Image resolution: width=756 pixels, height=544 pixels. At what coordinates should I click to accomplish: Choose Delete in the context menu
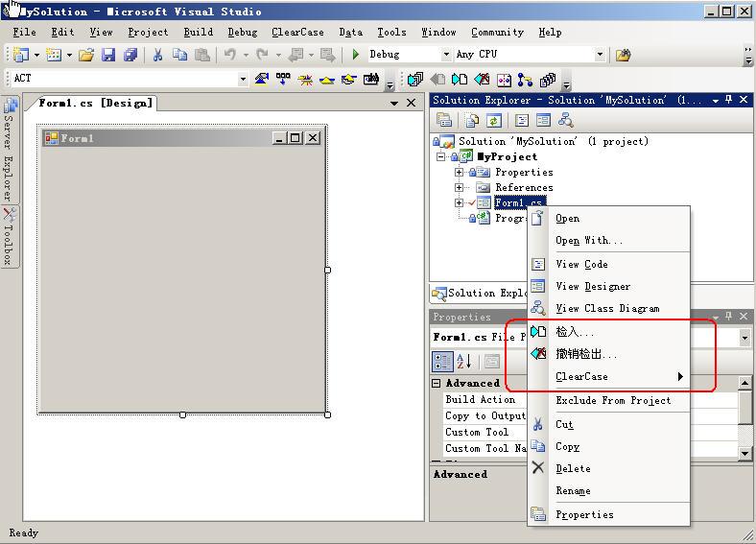click(x=608, y=468)
